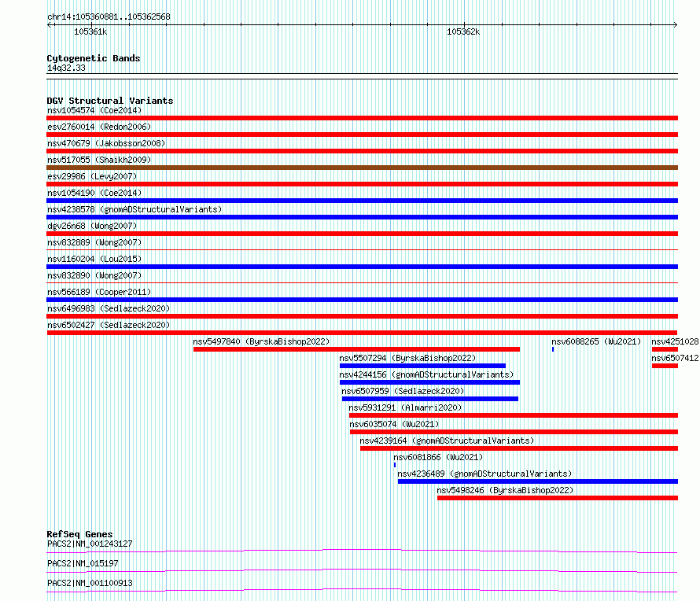Select dgv26n68 (Wong2007) variant label

point(92,226)
